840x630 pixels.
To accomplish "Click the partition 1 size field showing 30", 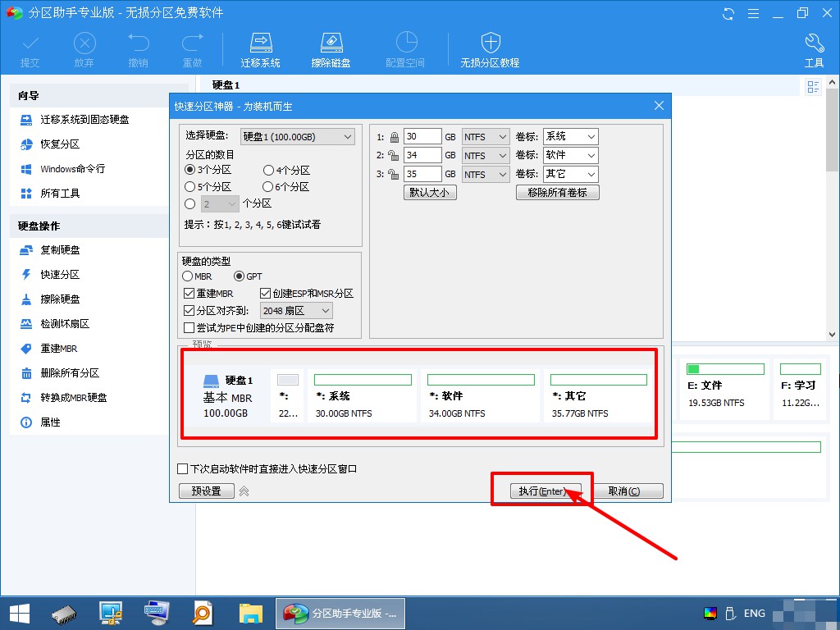I will tap(422, 137).
